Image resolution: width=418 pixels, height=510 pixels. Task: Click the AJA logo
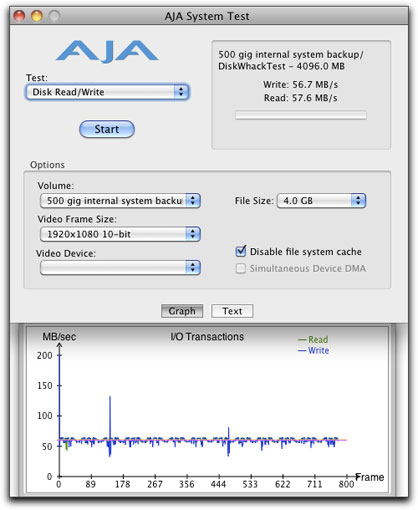point(107,51)
